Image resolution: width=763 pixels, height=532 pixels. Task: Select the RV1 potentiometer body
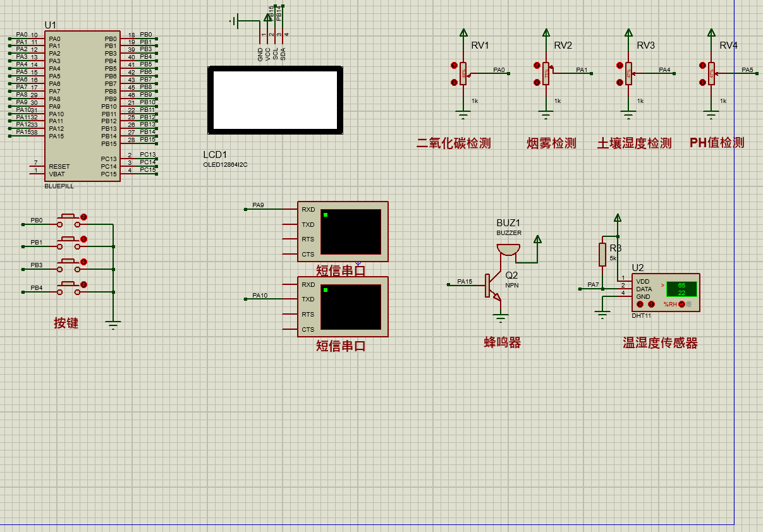coord(463,73)
